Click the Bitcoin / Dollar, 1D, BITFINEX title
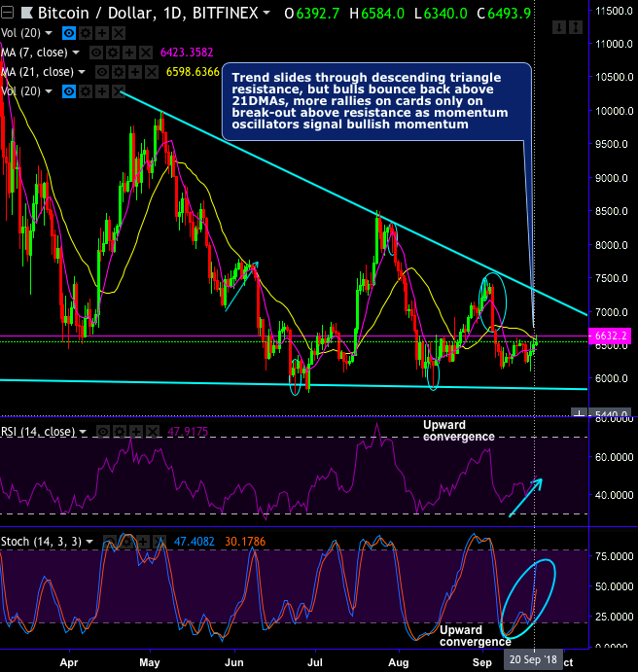This screenshot has width=638, height=672. tap(148, 14)
